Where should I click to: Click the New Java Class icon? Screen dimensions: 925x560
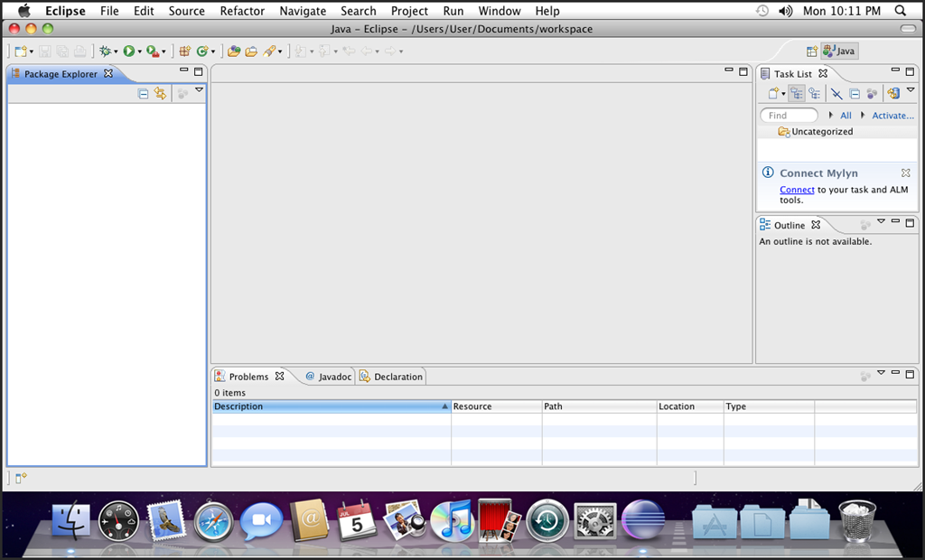(x=202, y=51)
